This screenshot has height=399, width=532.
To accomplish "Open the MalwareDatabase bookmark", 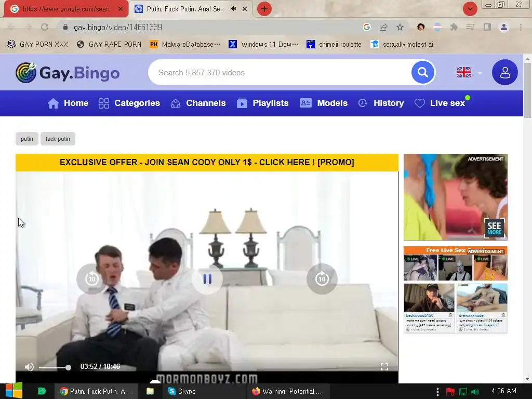I will (185, 45).
